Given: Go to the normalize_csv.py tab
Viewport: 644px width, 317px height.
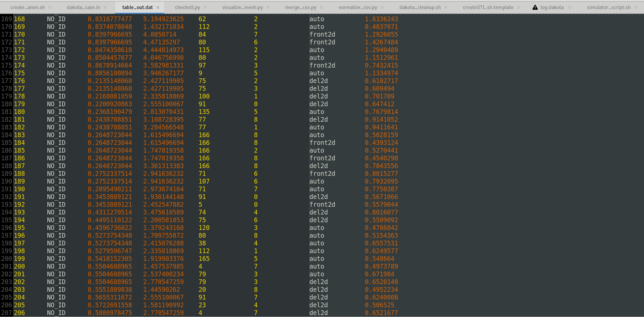Looking at the screenshot, I should (358, 7).
